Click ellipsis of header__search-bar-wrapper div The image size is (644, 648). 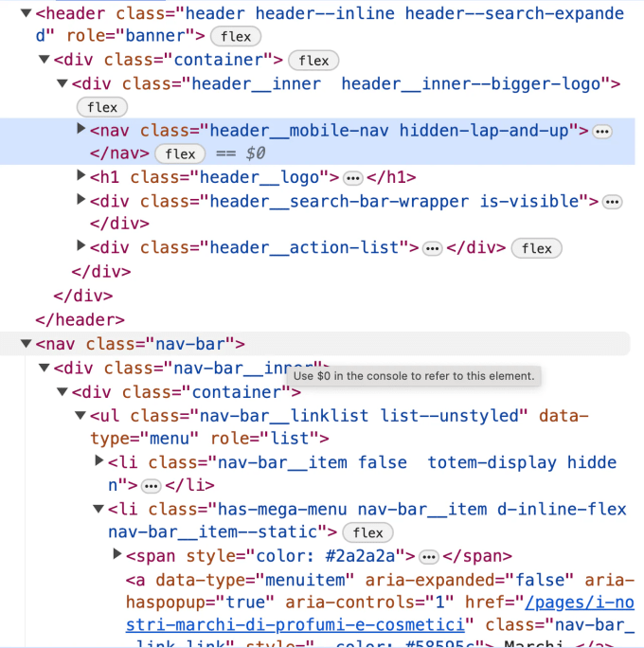tap(612, 203)
